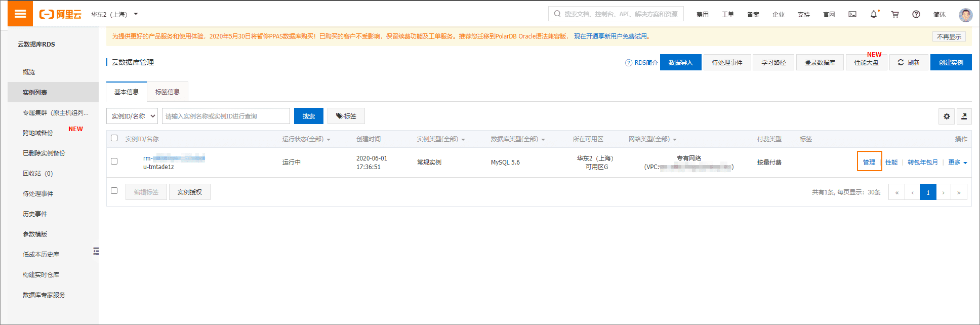
Task: Toggle the select-all checkbox in table header
Action: (114, 138)
